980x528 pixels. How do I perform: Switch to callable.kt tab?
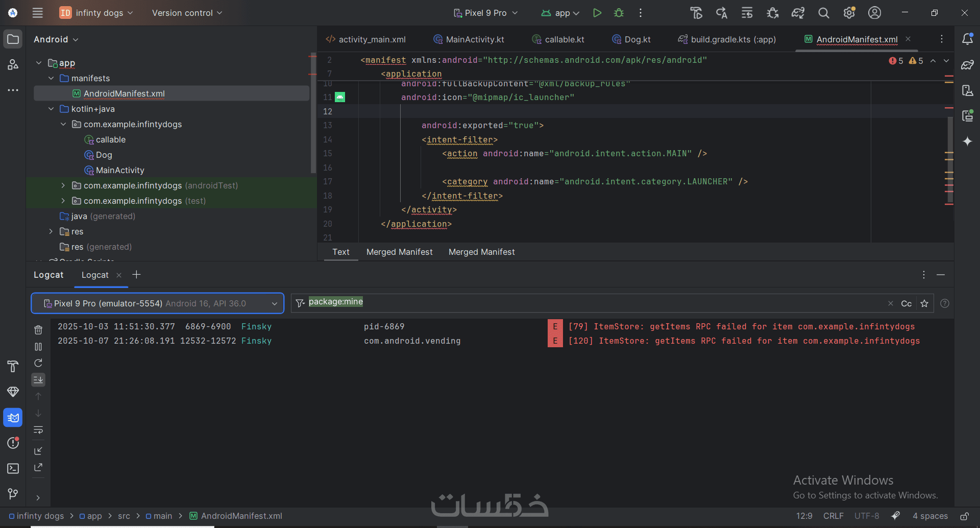coord(558,39)
